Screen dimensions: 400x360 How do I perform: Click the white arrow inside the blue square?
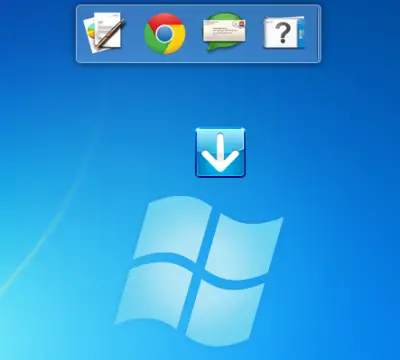220,153
